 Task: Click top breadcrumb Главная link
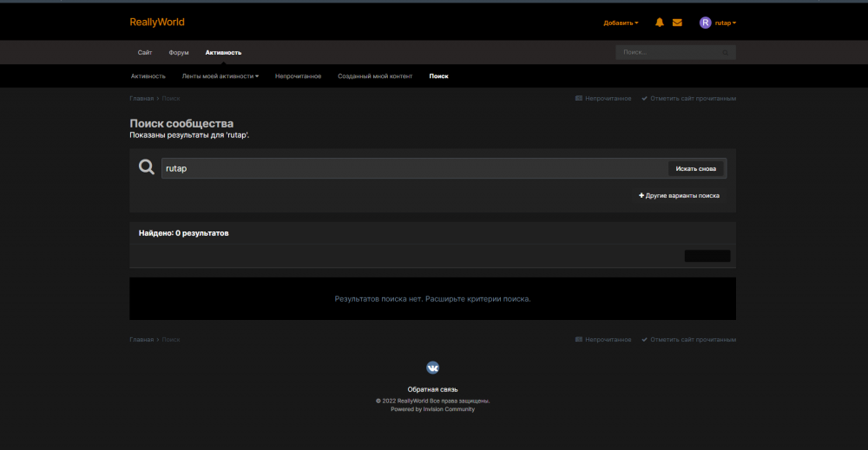[141, 98]
